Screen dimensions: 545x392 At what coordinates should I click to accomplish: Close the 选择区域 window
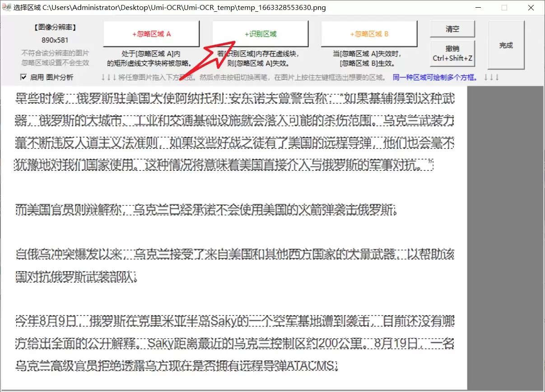click(x=531, y=8)
